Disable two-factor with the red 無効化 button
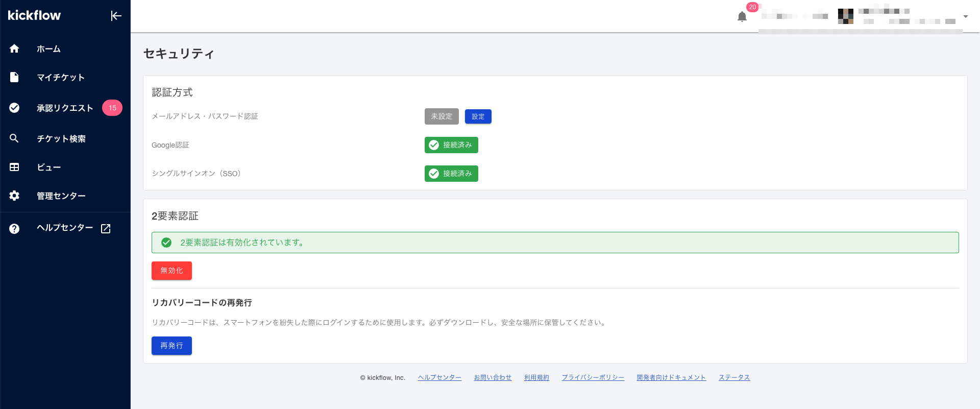 [171, 271]
